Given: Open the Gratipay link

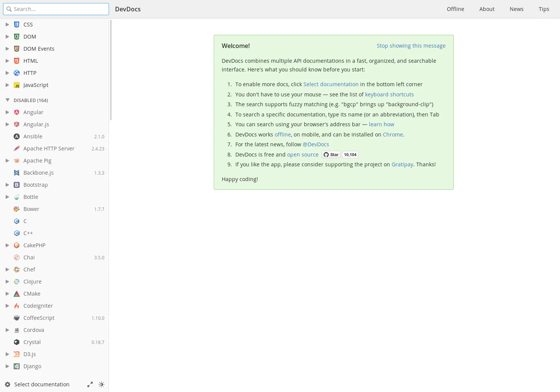Looking at the screenshot, I should [x=402, y=164].
